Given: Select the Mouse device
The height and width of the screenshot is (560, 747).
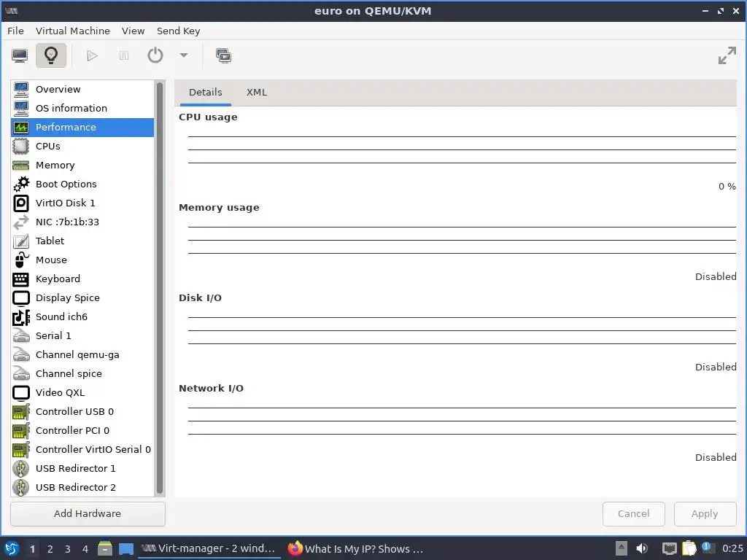Looking at the screenshot, I should coord(82,260).
